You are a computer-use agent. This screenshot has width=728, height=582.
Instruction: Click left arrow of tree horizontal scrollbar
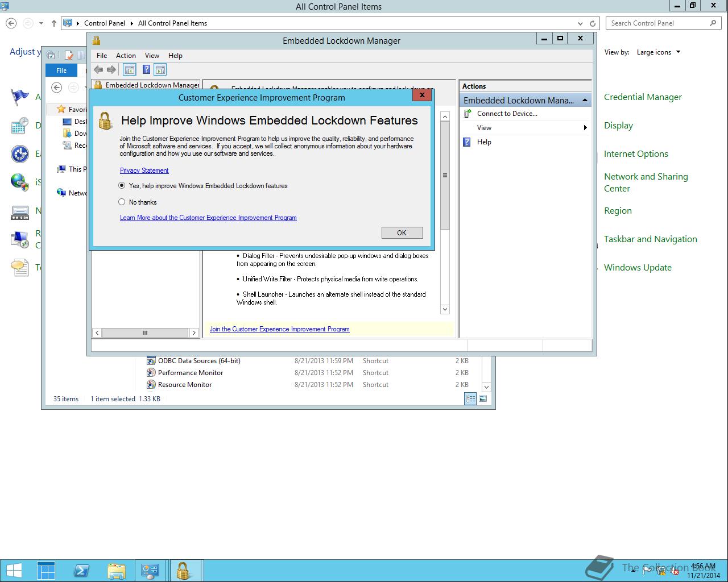[97, 332]
